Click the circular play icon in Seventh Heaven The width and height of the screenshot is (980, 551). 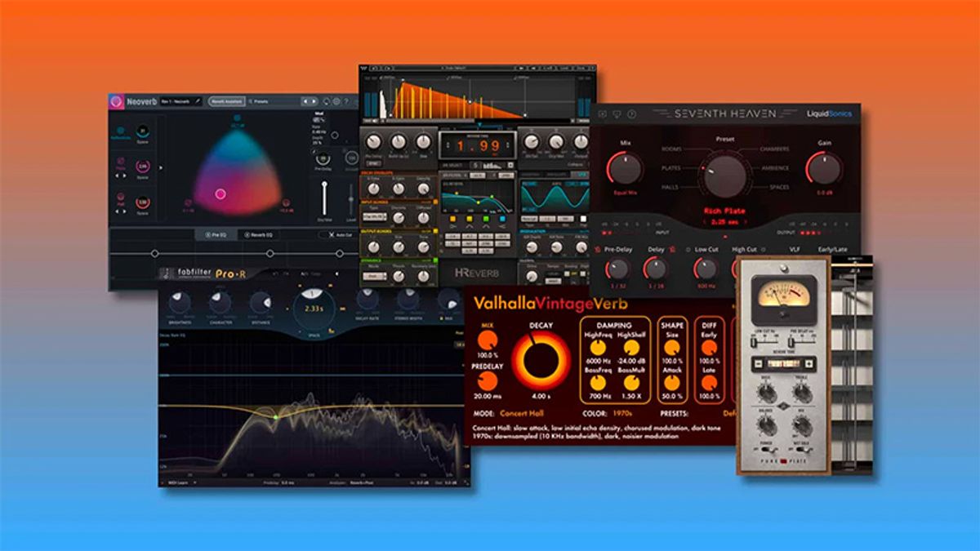[x=632, y=113]
